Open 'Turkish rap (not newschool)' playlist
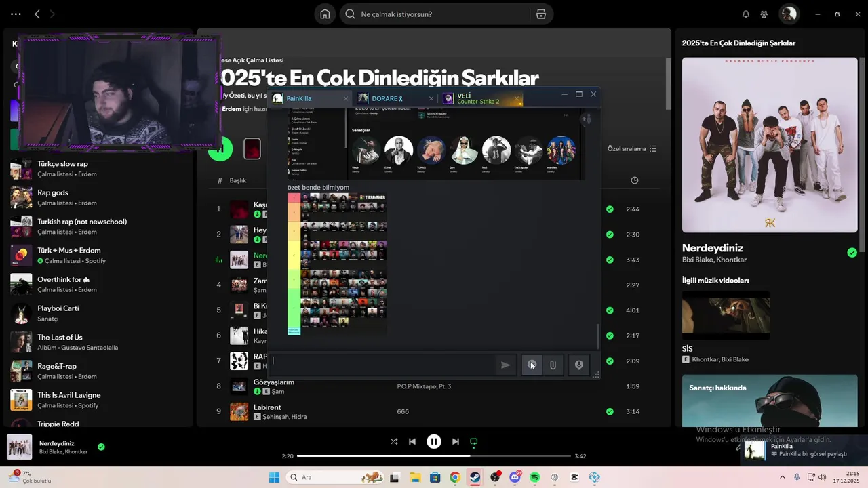 click(100, 226)
